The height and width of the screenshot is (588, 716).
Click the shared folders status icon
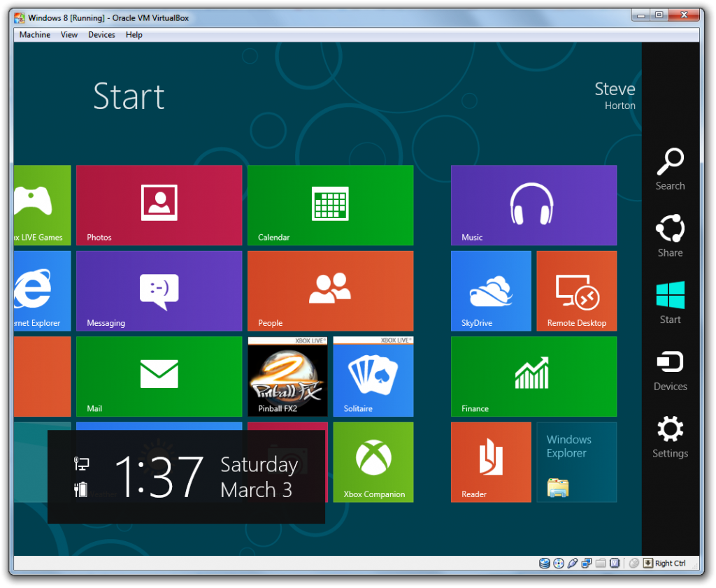pyautogui.click(x=601, y=563)
